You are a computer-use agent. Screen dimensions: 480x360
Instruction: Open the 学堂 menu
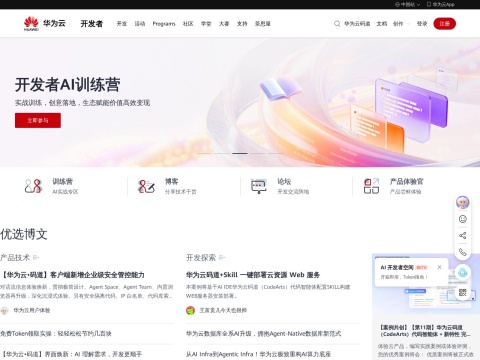[206, 24]
